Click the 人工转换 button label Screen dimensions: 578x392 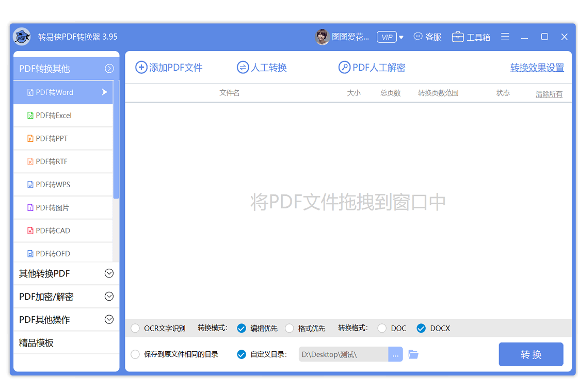click(x=269, y=68)
